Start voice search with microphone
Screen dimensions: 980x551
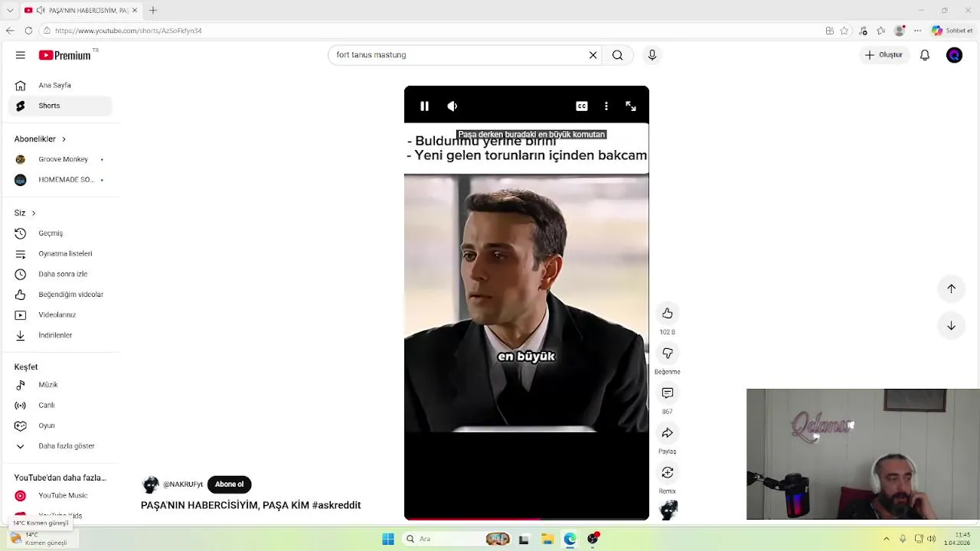[x=652, y=55]
